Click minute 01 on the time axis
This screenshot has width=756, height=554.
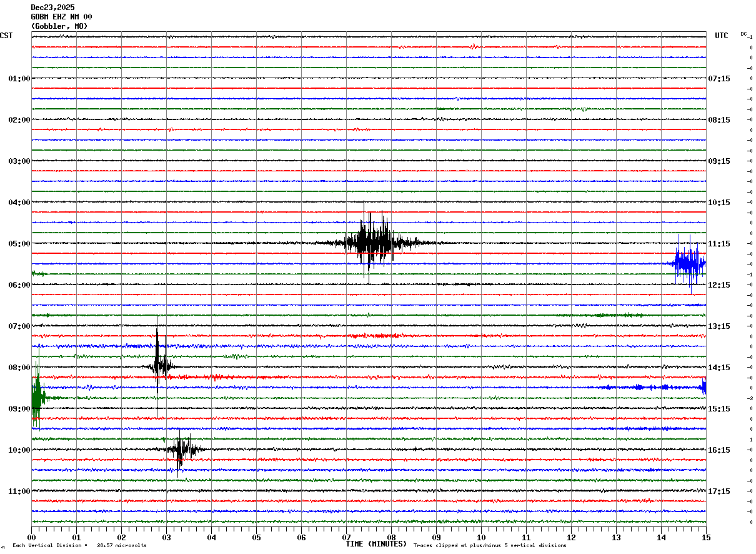coord(76,537)
